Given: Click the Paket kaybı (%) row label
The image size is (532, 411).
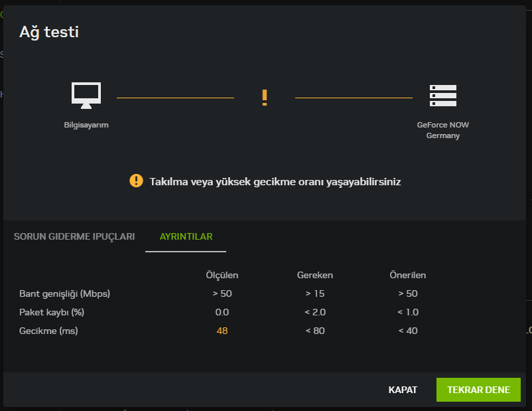Looking at the screenshot, I should [x=52, y=313].
